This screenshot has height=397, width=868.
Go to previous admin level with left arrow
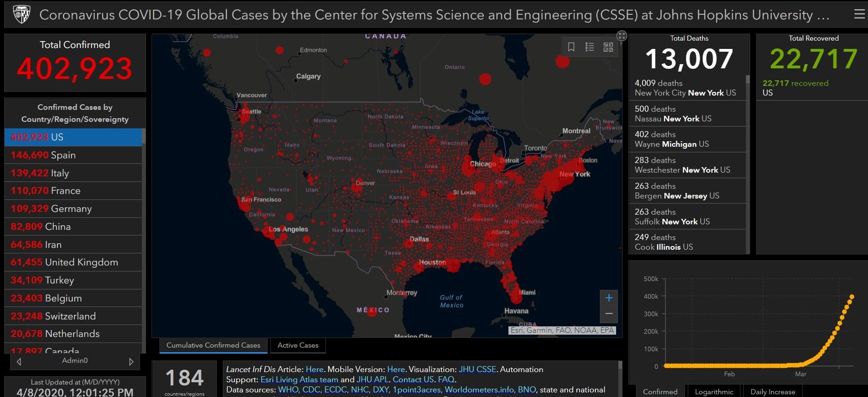[x=19, y=361]
